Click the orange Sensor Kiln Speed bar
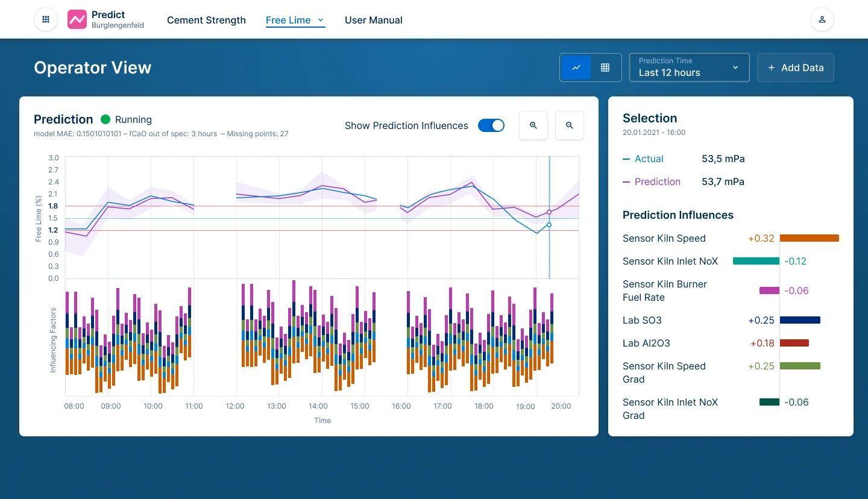This screenshot has width=868, height=499. tap(810, 238)
